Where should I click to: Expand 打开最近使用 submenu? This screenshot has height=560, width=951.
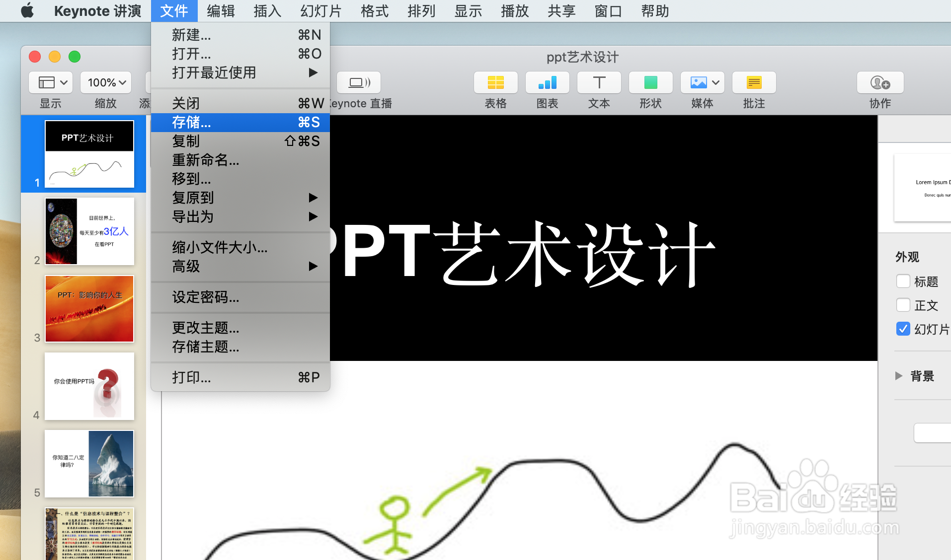tap(240, 72)
